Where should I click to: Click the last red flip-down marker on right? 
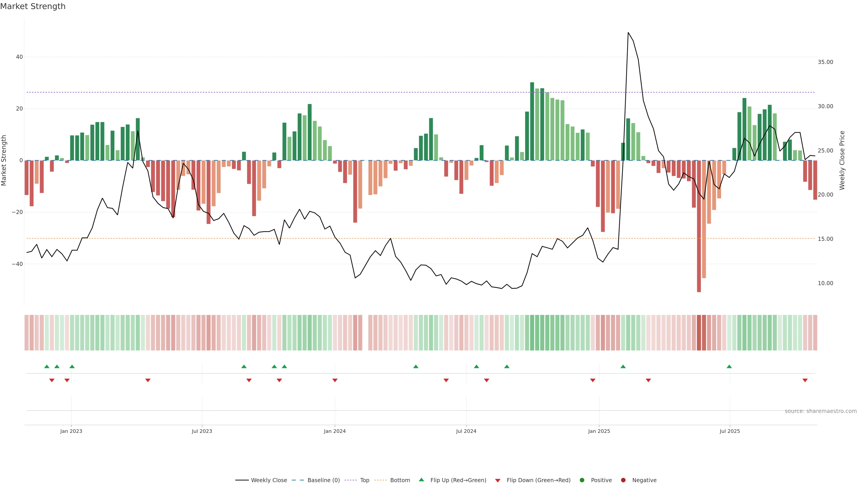click(x=805, y=380)
